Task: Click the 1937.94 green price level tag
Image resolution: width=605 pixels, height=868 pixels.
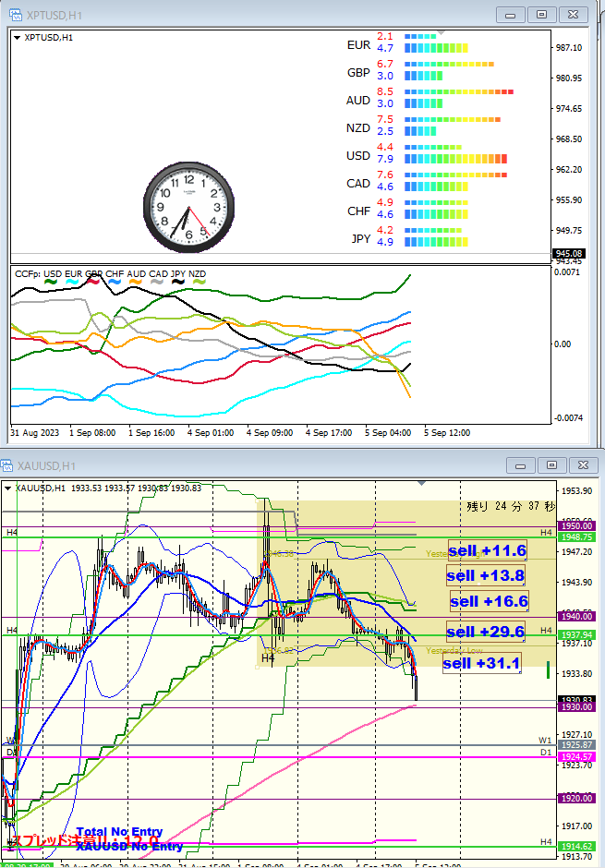Action: [x=576, y=635]
